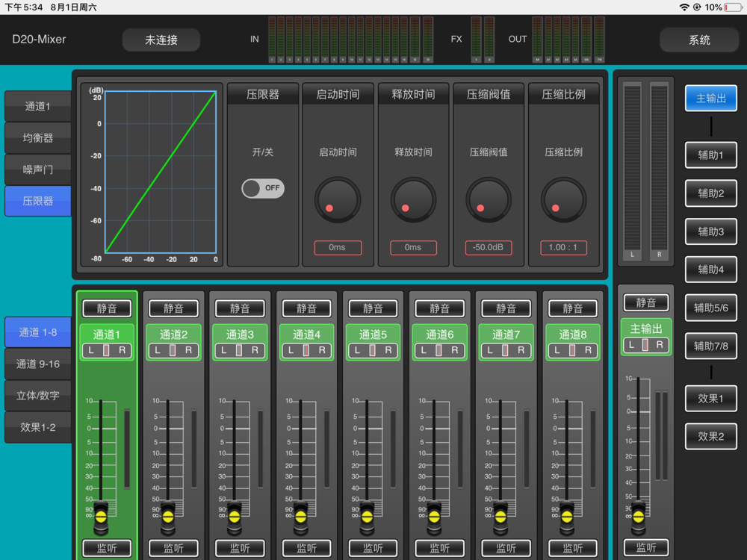Enable 监听 monitor for 通道1
Image resolution: width=747 pixels, height=560 pixels.
click(107, 548)
